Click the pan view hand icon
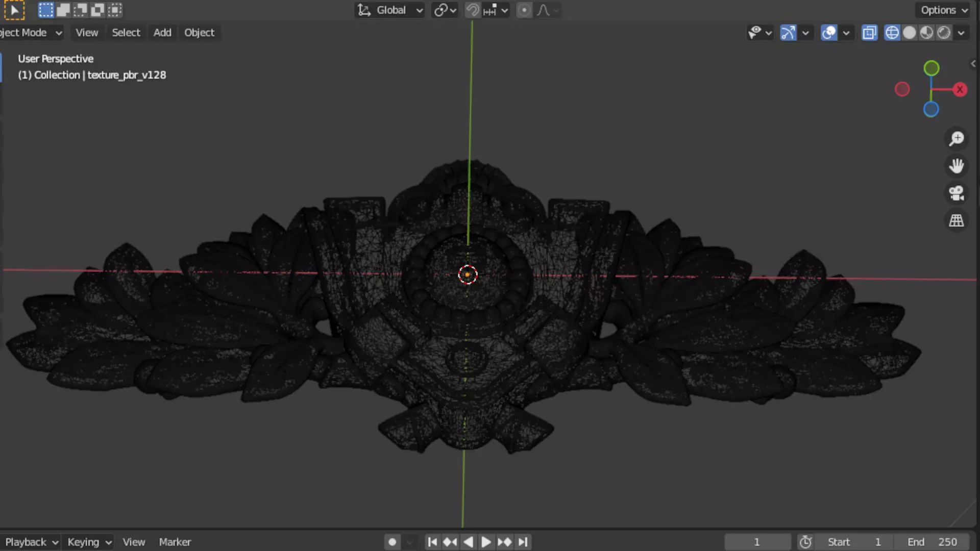Image resolution: width=980 pixels, height=551 pixels. click(956, 166)
